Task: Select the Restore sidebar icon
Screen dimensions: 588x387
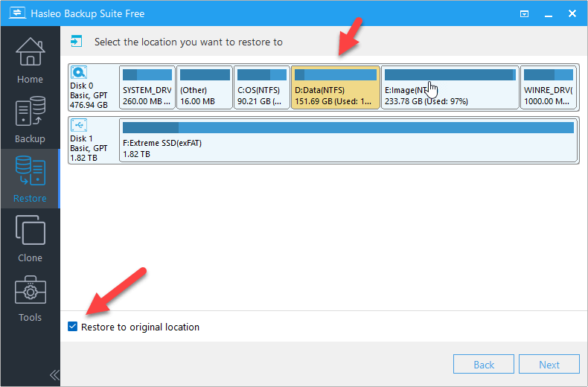Action: [x=30, y=179]
